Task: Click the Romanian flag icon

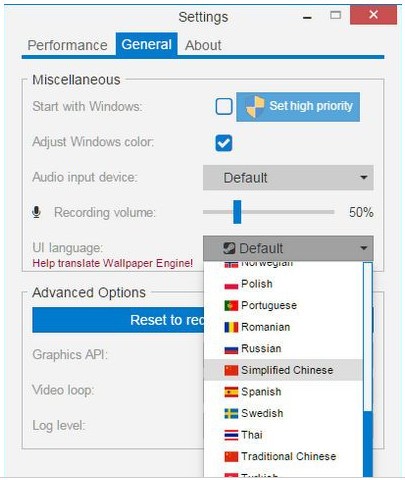Action: coord(231,327)
